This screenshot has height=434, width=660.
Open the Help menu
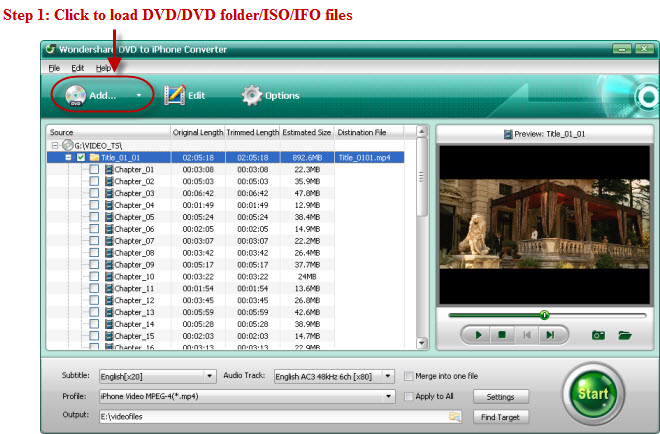pyautogui.click(x=103, y=68)
